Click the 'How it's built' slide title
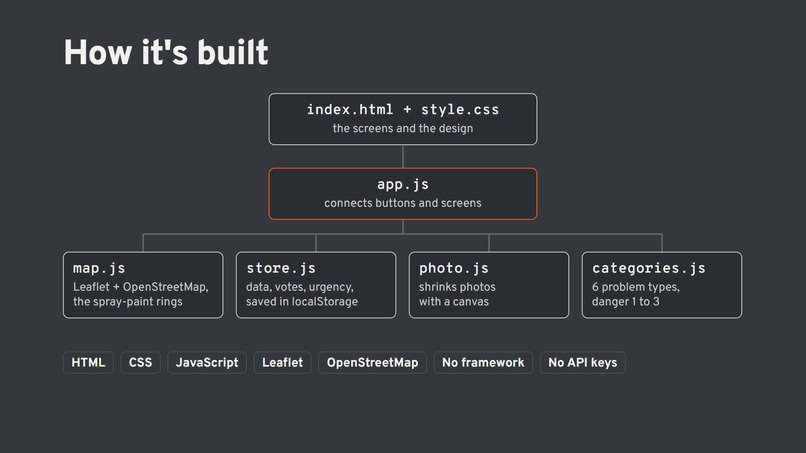 pyautogui.click(x=166, y=52)
